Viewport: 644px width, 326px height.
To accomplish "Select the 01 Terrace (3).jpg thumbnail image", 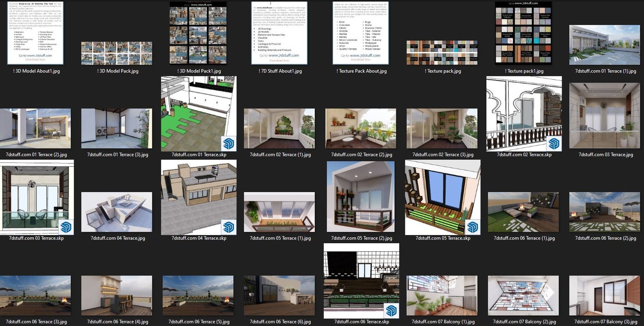I will pos(116,129).
